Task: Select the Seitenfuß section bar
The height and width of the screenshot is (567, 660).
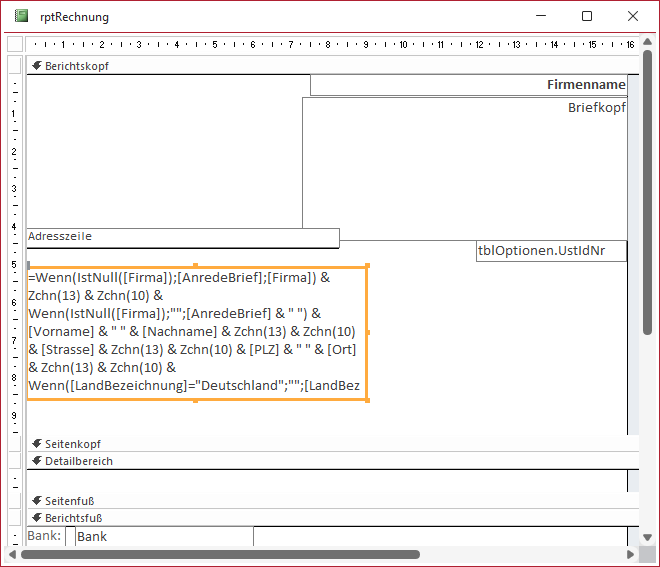Action: coord(330,501)
